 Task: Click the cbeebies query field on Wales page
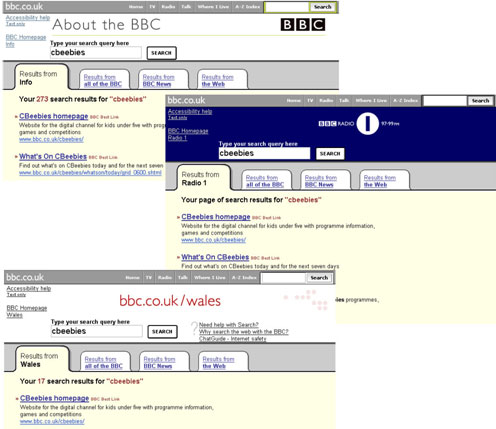tap(97, 331)
